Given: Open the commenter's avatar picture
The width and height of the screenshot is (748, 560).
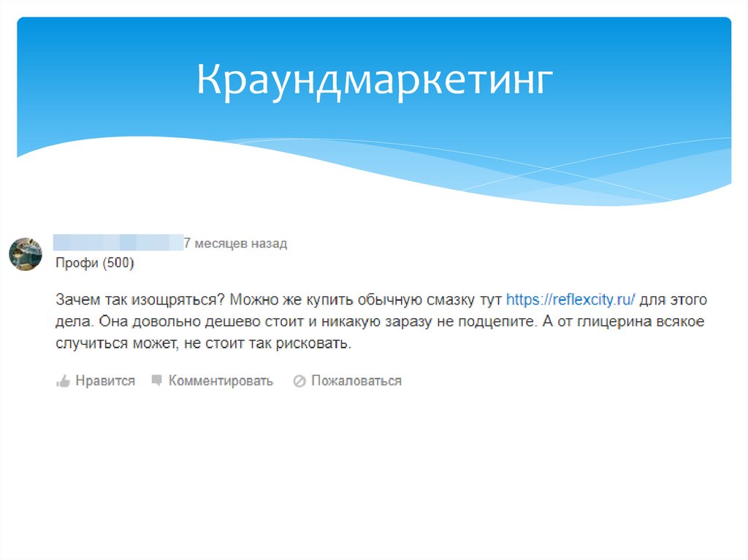Looking at the screenshot, I should pos(26,252).
